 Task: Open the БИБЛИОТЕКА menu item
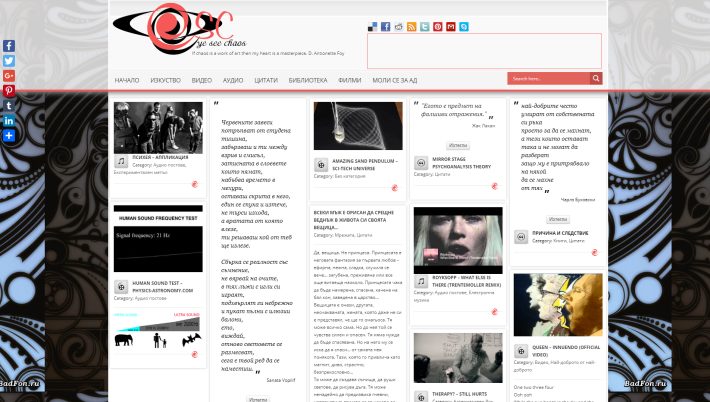click(307, 79)
